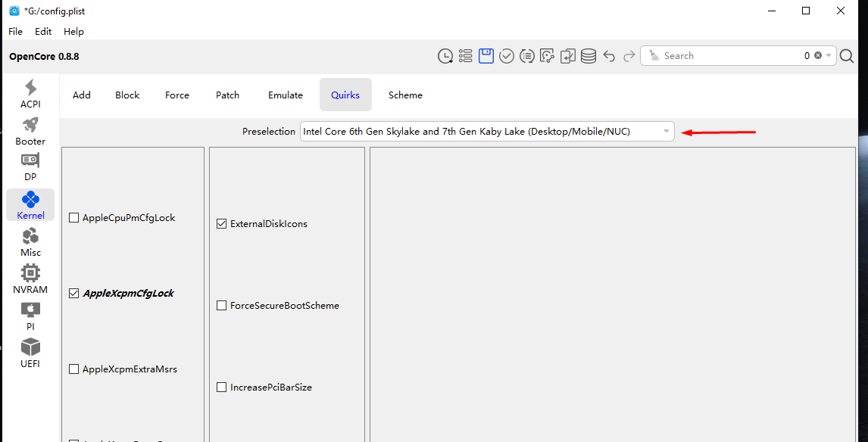Enable the ForceSecureBootScheme checkbox
The height and width of the screenshot is (442, 868).
pos(221,305)
